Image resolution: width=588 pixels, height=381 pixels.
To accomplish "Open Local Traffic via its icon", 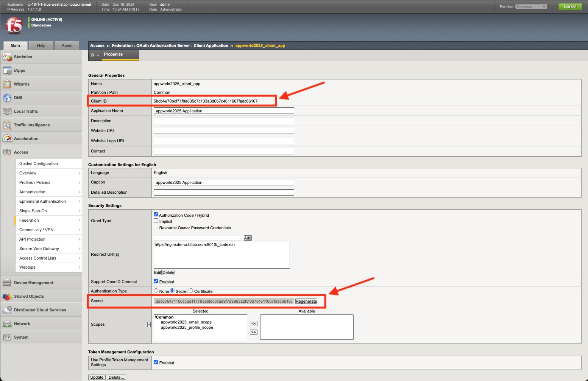I will pyautogui.click(x=7, y=111).
